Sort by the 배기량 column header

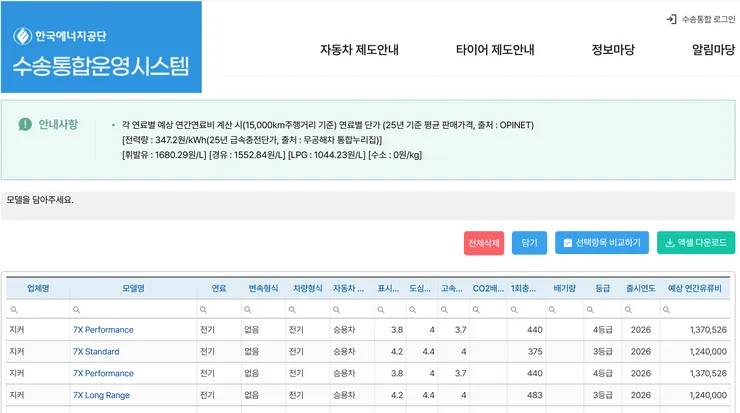tap(564, 288)
